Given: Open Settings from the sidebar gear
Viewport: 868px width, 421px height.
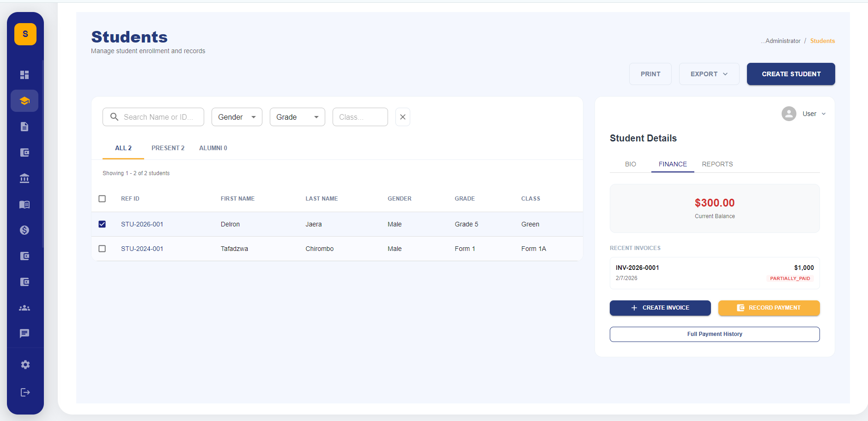Looking at the screenshot, I should tap(24, 364).
